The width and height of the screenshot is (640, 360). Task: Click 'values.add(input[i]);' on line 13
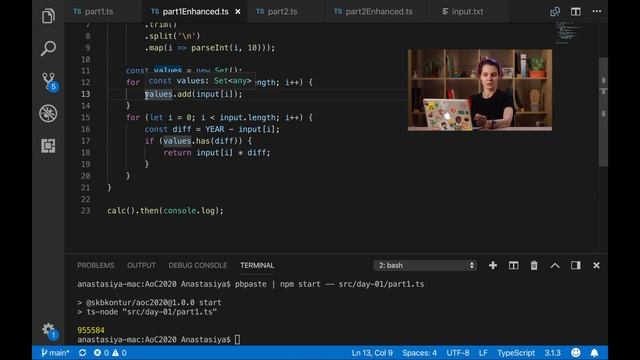[193, 94]
